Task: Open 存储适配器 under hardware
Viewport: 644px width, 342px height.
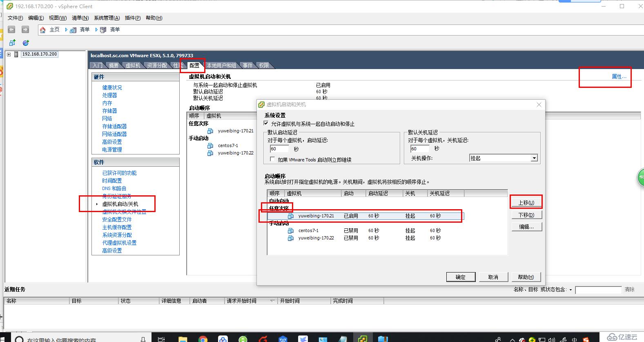Action: (114, 126)
